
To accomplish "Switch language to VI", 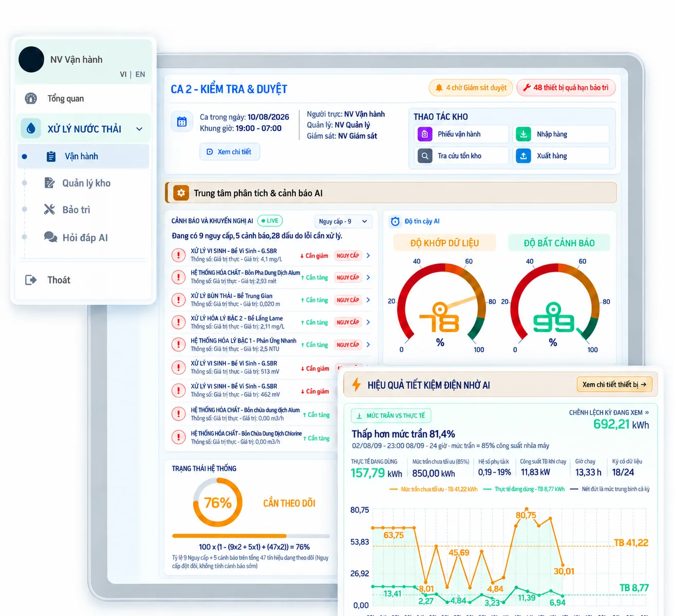I will (123, 74).
